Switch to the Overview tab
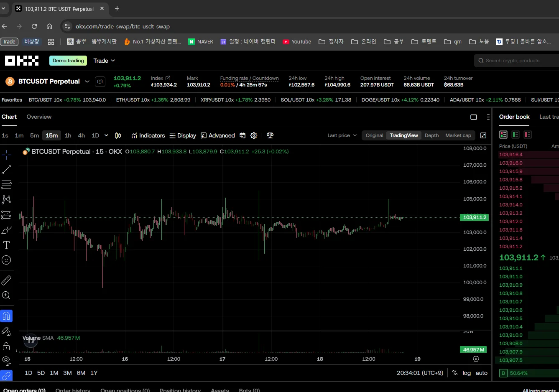This screenshot has height=392, width=559. click(x=39, y=117)
